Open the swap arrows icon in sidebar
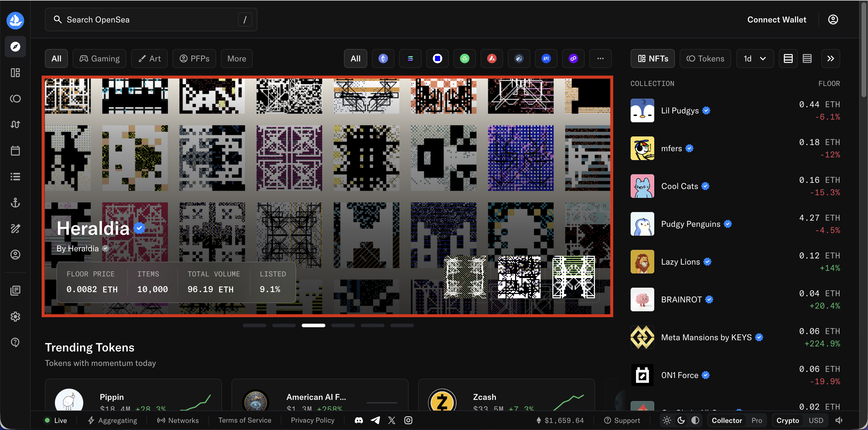 pos(15,124)
